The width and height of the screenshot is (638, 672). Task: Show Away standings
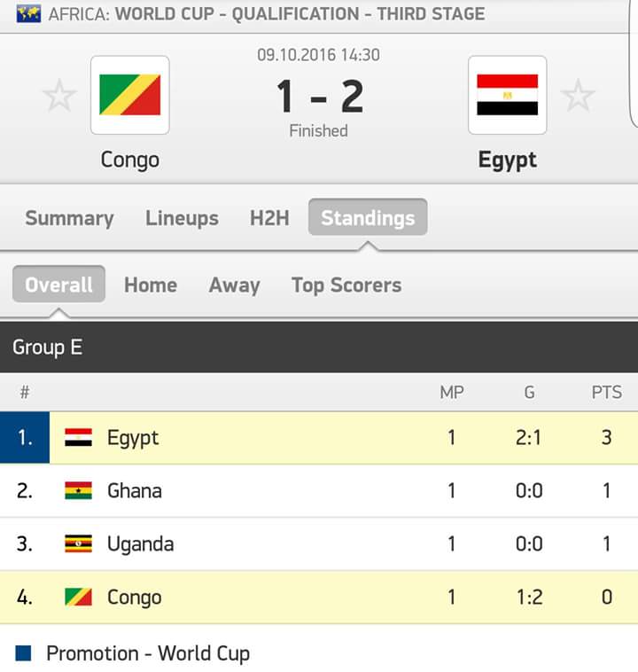point(234,285)
